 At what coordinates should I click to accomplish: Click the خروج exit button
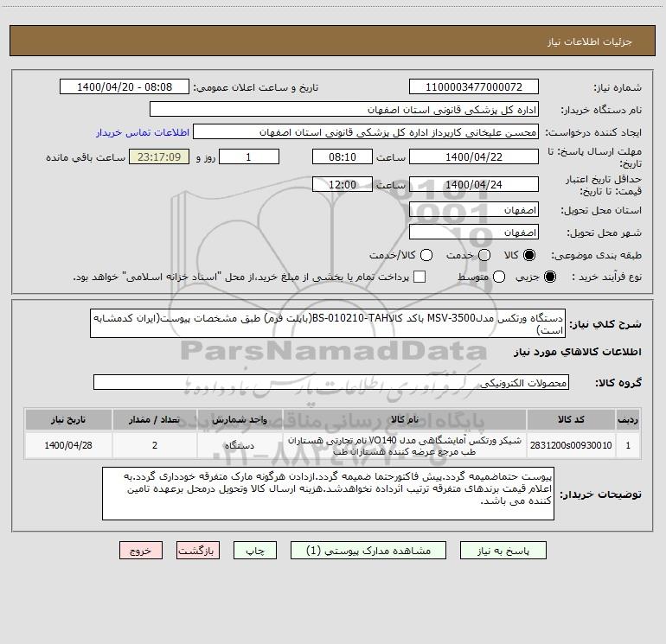141,551
